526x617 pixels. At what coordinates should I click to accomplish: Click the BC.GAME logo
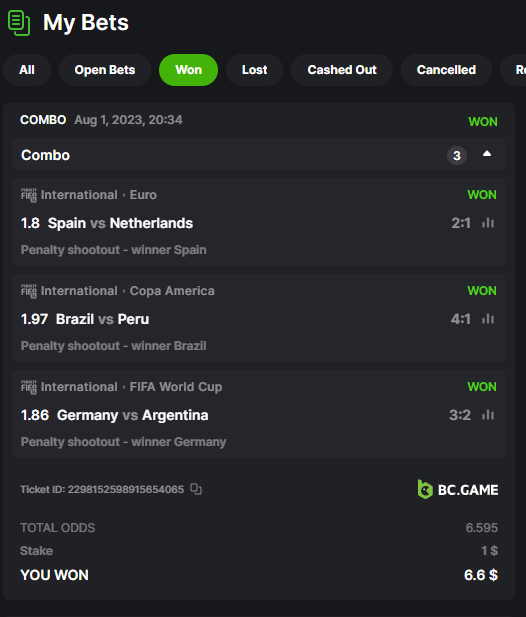point(458,490)
